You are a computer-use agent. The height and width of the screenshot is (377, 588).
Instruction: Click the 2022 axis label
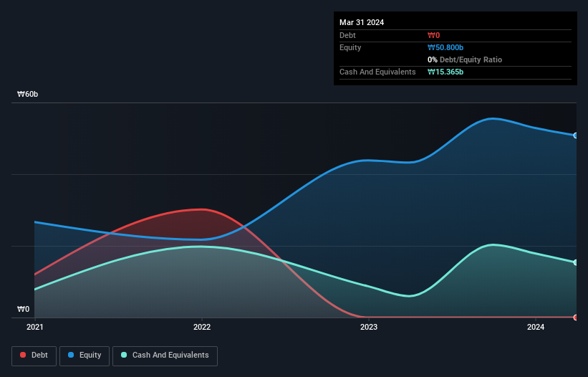coord(202,327)
